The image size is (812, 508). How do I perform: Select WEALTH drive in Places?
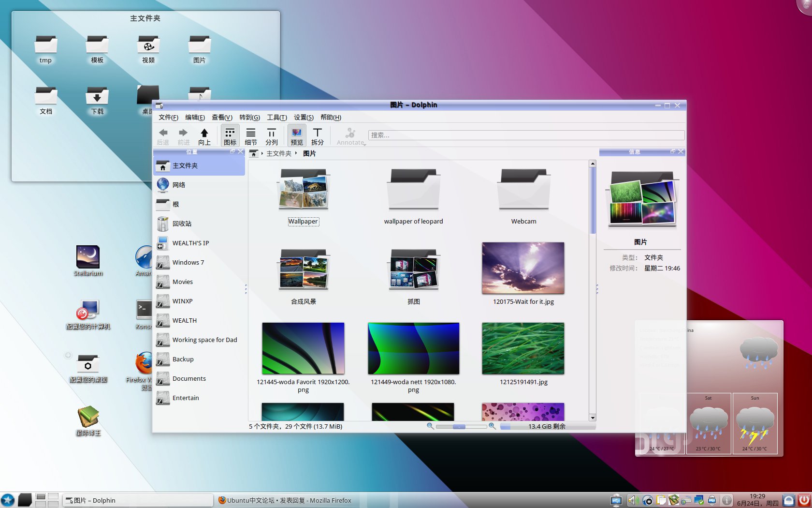pos(199,320)
